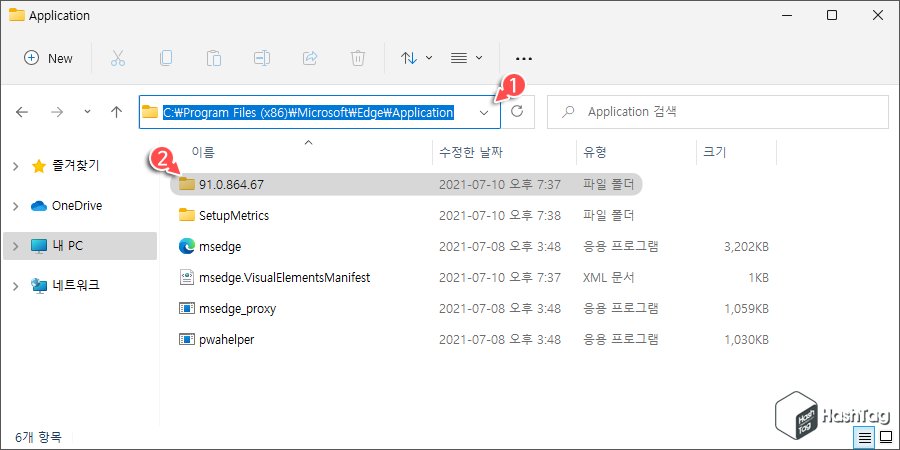Expand the OneDrive tree node
The width and height of the screenshot is (900, 450).
[16, 206]
